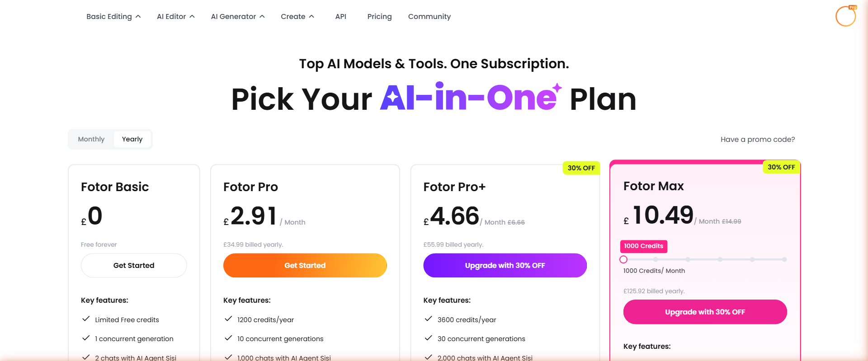The image size is (868, 361).
Task: Move the Fotor Max credits slider handle
Action: [624, 259]
